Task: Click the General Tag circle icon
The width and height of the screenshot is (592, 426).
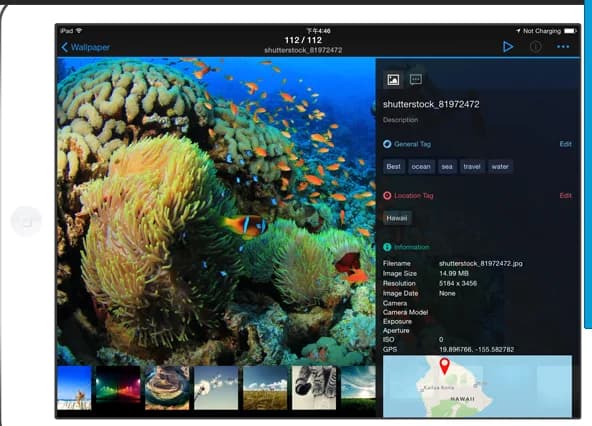Action: pos(387,144)
